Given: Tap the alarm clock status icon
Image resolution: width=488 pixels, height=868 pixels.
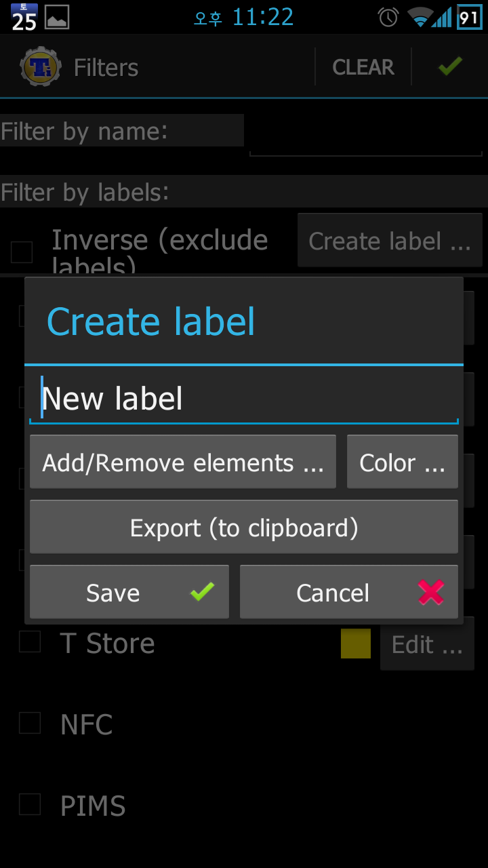Looking at the screenshot, I should [x=388, y=18].
